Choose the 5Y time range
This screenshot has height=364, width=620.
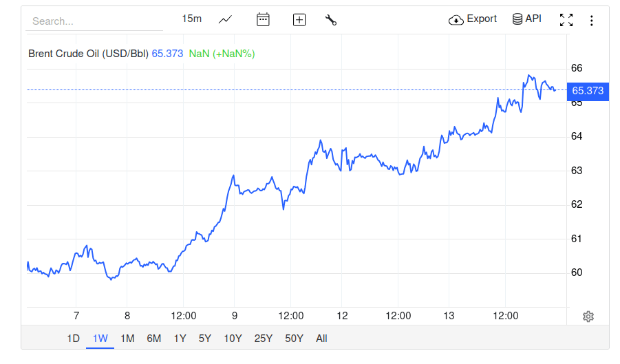(205, 338)
